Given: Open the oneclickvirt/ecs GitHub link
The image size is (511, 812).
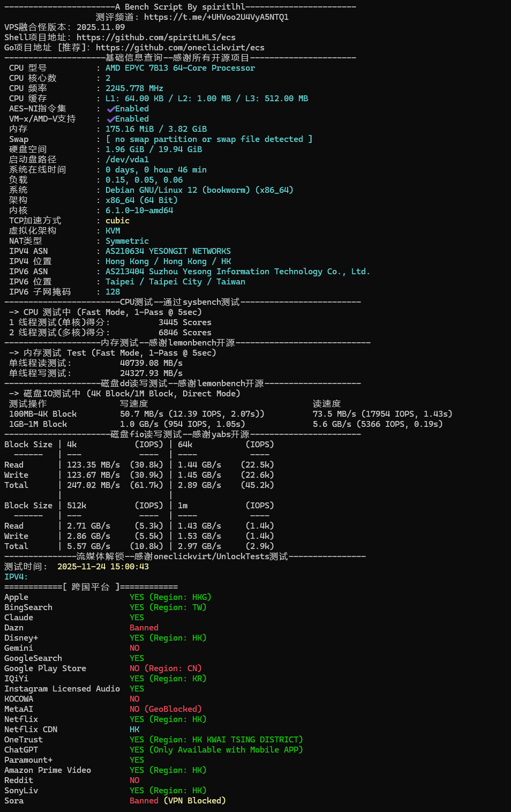Looking at the screenshot, I should [180, 47].
